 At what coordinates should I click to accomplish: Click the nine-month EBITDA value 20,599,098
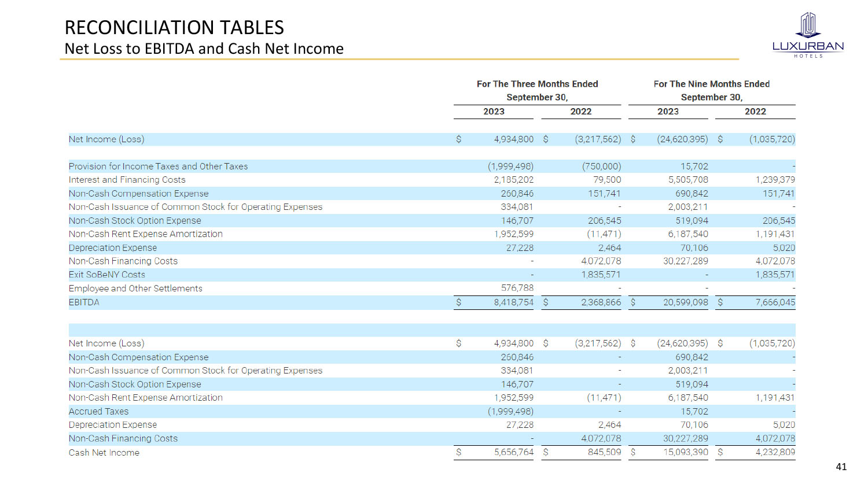pos(685,302)
